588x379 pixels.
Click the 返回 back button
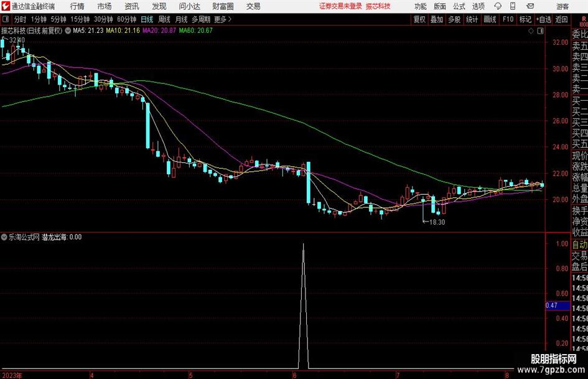[x=561, y=19]
